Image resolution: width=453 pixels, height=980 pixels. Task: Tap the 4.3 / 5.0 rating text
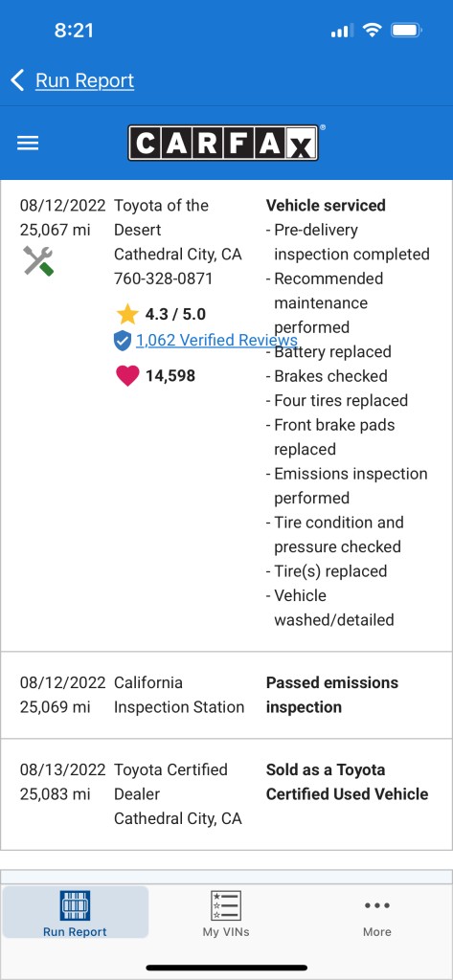175,314
